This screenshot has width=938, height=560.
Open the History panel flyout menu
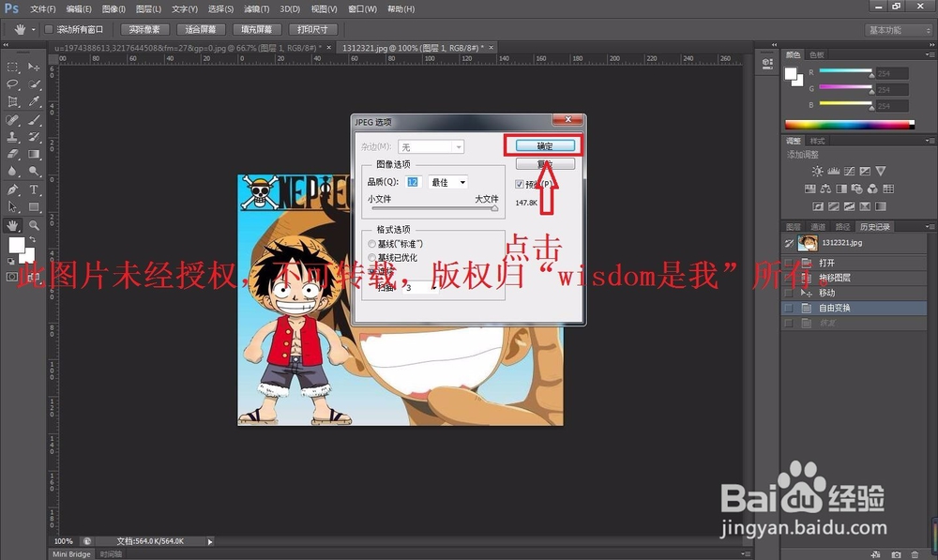(929, 227)
